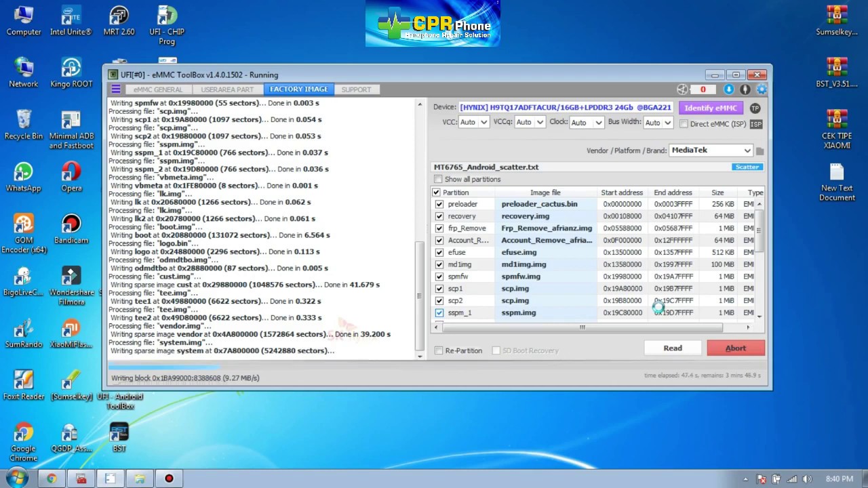Click the partition list vertical scrollbar
The width and height of the screenshot is (868, 488).
click(759, 230)
